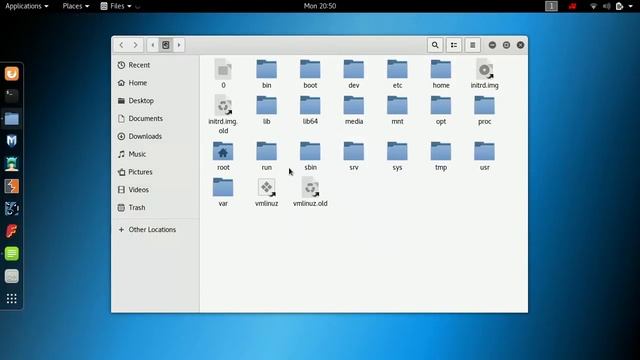Open Downloads in the sidebar
640x360 pixels.
[156, 136]
